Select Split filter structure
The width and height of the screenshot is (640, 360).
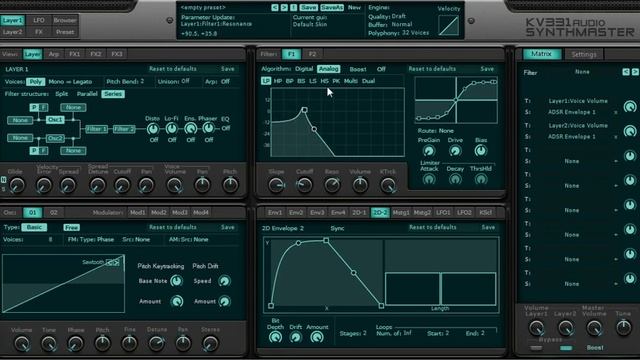(x=62, y=94)
